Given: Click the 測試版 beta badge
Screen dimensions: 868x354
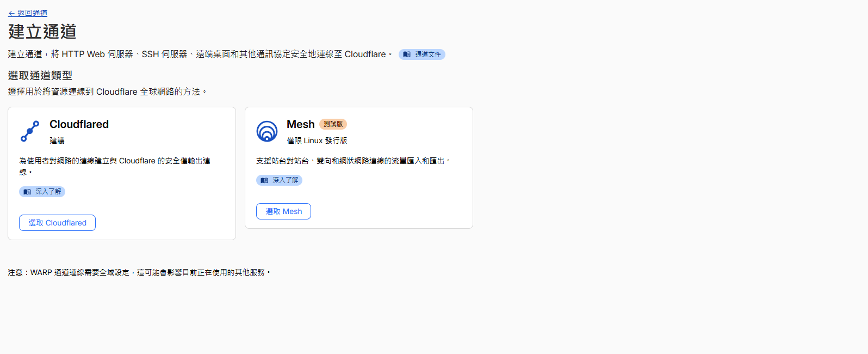Looking at the screenshot, I should pyautogui.click(x=333, y=124).
